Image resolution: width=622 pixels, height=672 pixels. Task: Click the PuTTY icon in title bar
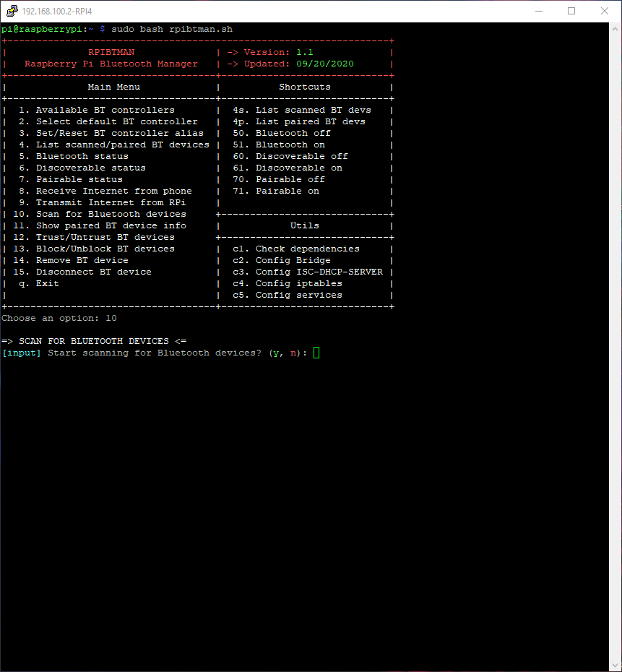(12, 11)
